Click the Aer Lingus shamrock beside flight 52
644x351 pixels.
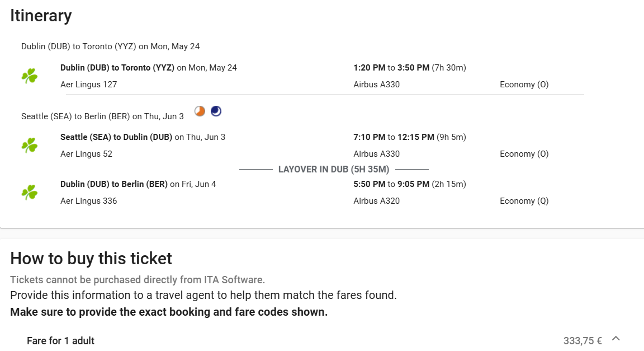coord(30,145)
